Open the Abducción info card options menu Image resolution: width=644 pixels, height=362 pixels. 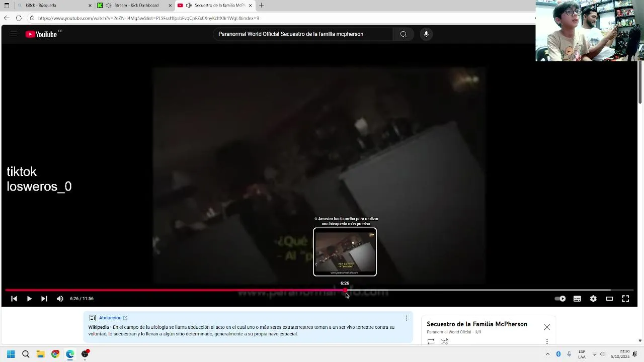[407, 318]
